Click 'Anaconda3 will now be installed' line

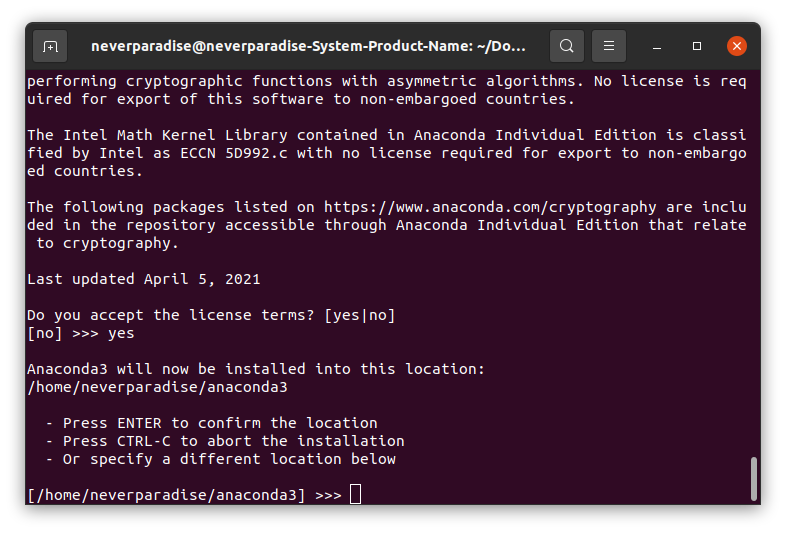click(256, 369)
